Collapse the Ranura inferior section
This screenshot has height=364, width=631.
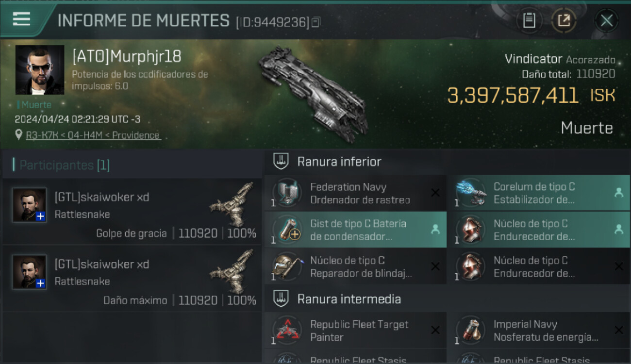(x=281, y=162)
